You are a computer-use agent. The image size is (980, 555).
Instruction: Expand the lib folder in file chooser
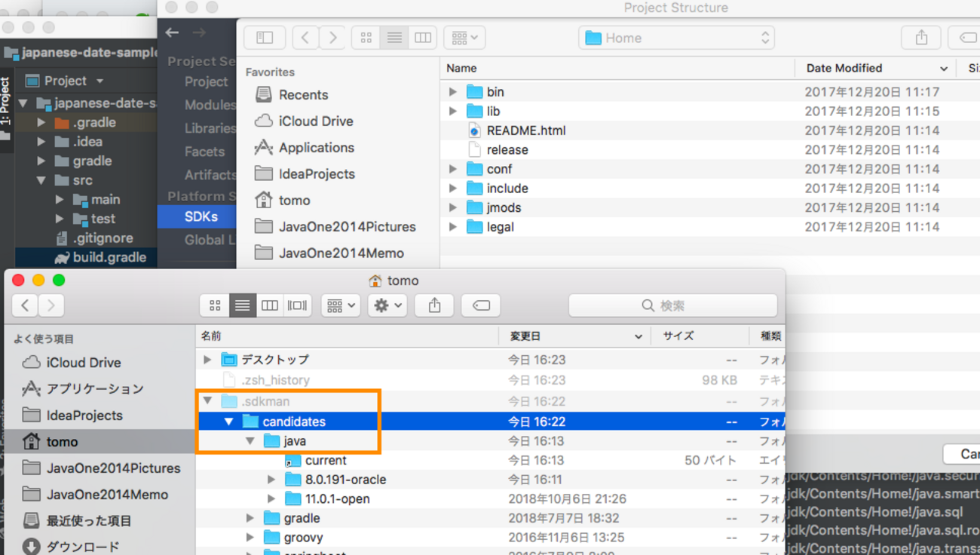tap(453, 112)
